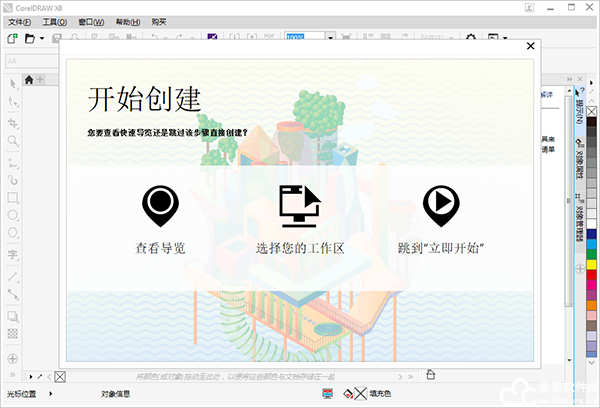This screenshot has height=408, width=600.
Task: Pick the orange swatch in color palette
Action: [592, 305]
